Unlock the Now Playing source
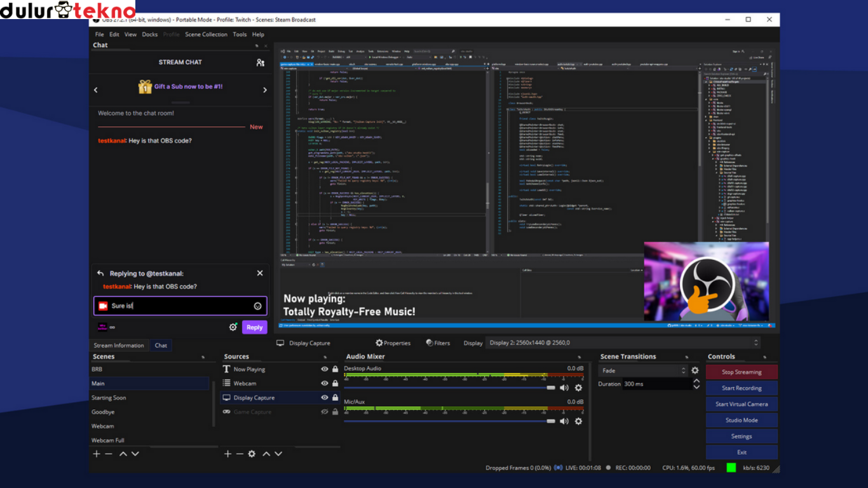This screenshot has width=868, height=488. pos(335,369)
